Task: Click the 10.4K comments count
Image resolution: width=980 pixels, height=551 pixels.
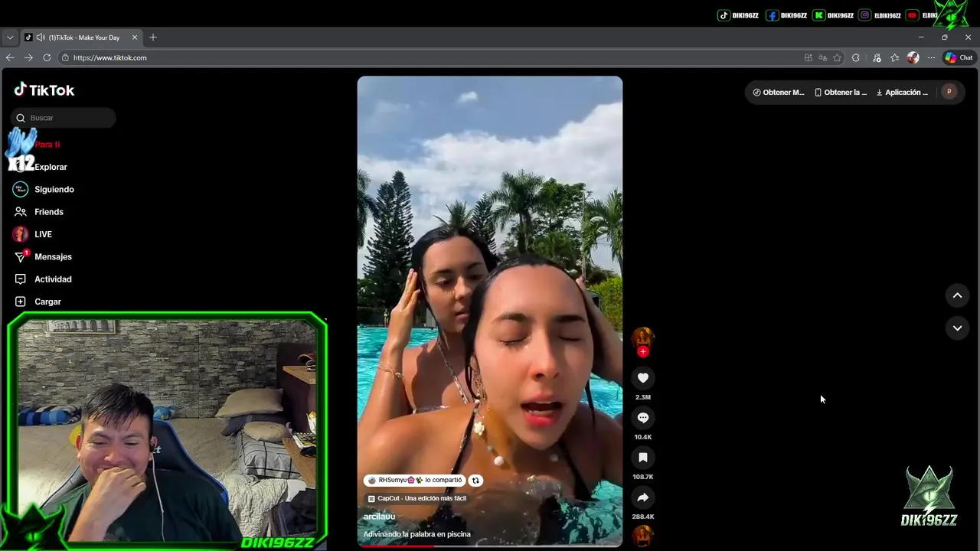Action: (643, 437)
